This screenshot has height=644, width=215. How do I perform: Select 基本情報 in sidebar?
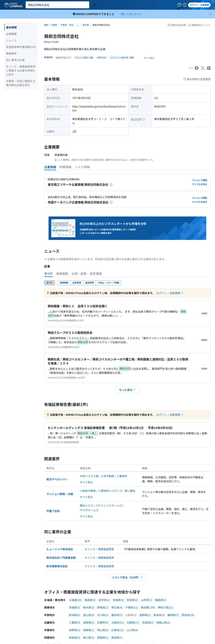tap(11, 27)
